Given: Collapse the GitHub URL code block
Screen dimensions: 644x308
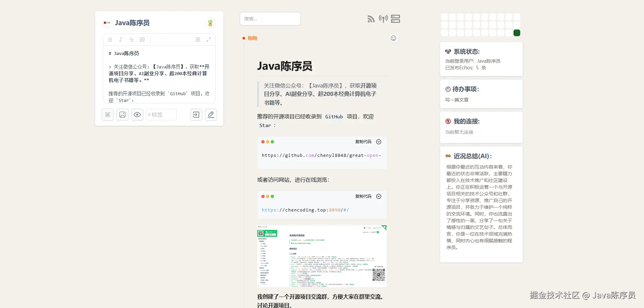Looking at the screenshot, I should [x=379, y=142].
